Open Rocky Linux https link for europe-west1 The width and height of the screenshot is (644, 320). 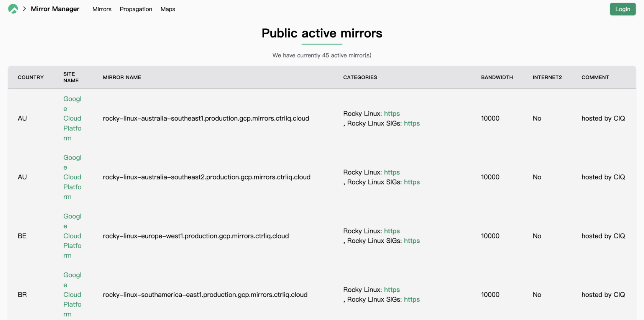click(392, 231)
